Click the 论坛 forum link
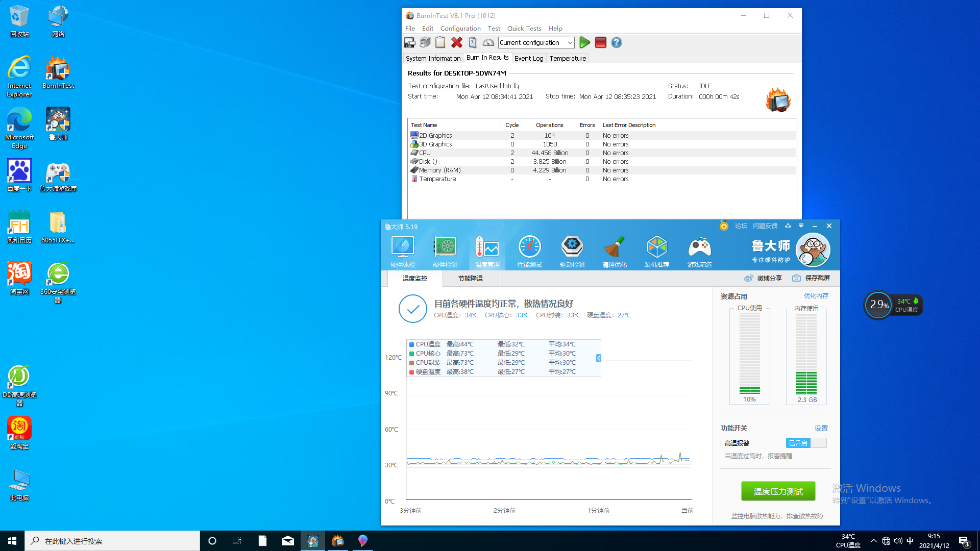The height and width of the screenshot is (551, 980). [x=741, y=226]
